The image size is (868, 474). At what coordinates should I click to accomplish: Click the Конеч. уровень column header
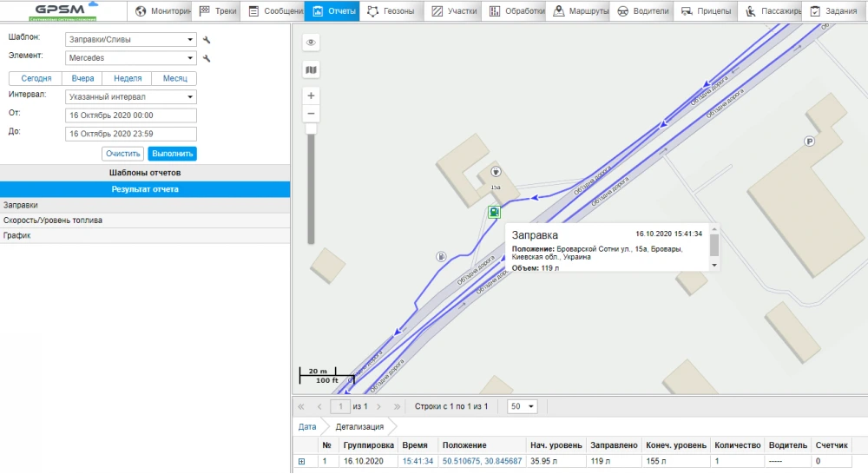[676, 445]
